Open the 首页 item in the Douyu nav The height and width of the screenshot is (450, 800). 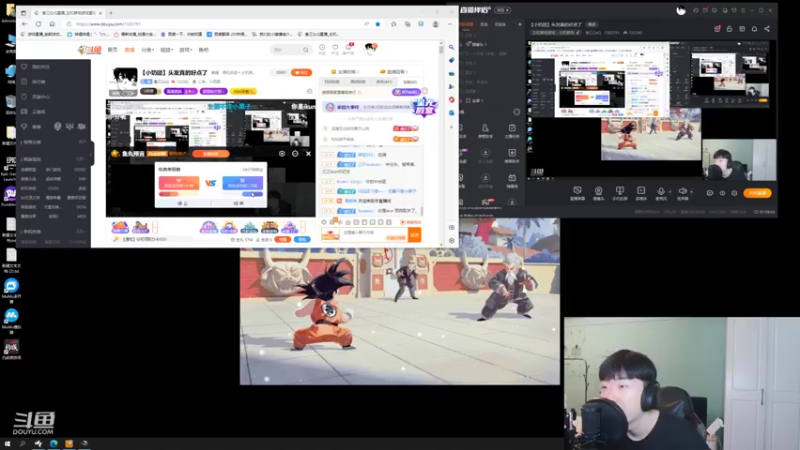click(x=113, y=50)
